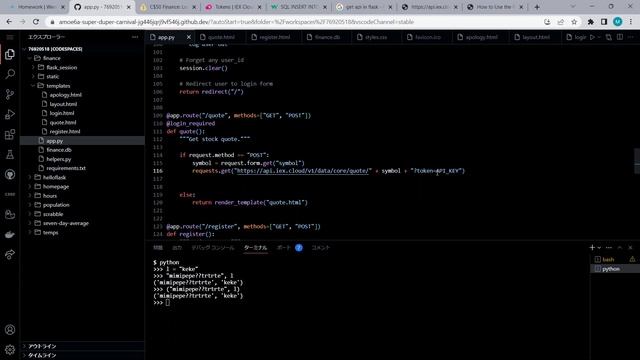
Task: Reload the browser page
Action: coord(36,22)
